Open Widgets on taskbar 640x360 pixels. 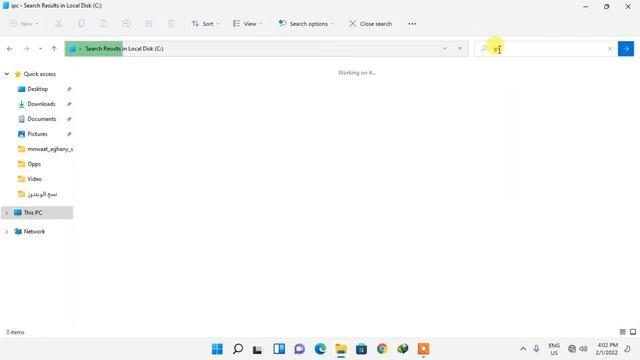coord(279,349)
